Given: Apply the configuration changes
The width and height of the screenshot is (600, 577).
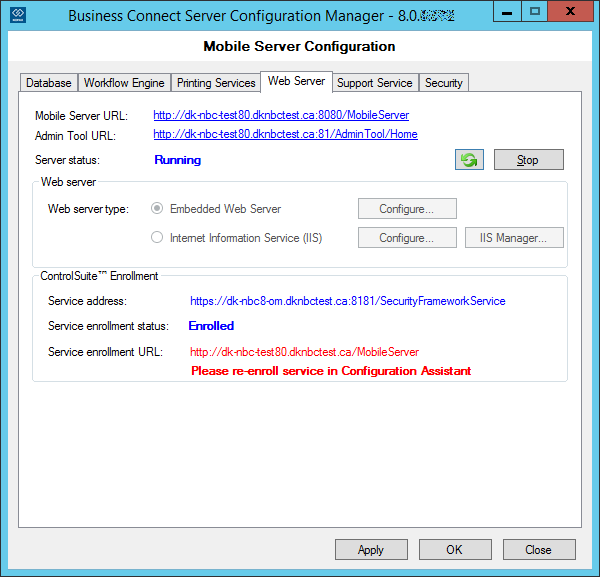Looking at the screenshot, I should pyautogui.click(x=371, y=549).
